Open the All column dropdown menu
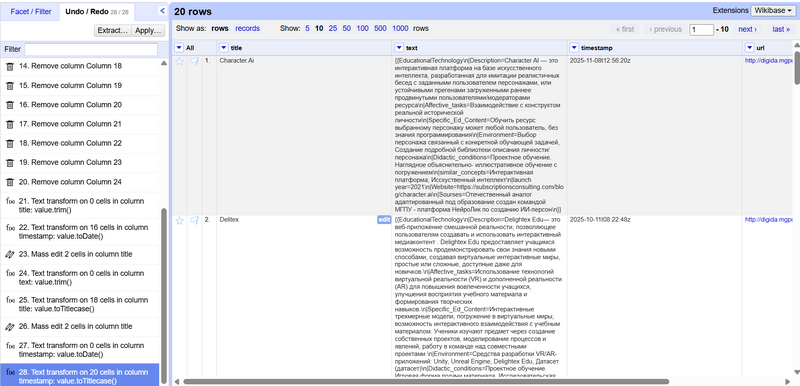 click(x=179, y=48)
